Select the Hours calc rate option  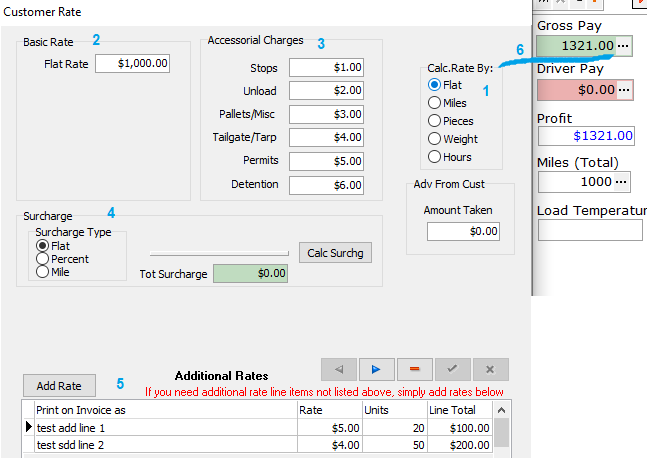click(x=434, y=157)
